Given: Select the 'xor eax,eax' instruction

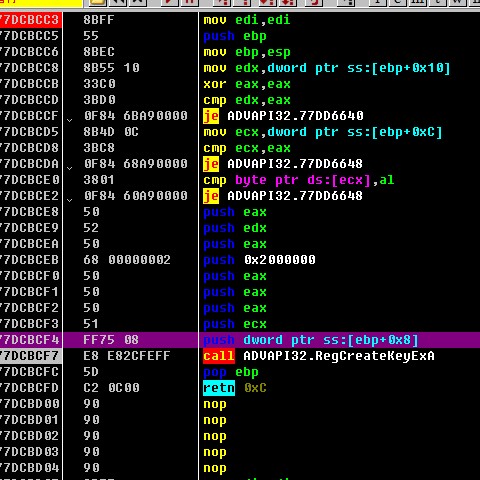Looking at the screenshot, I should [247, 84].
